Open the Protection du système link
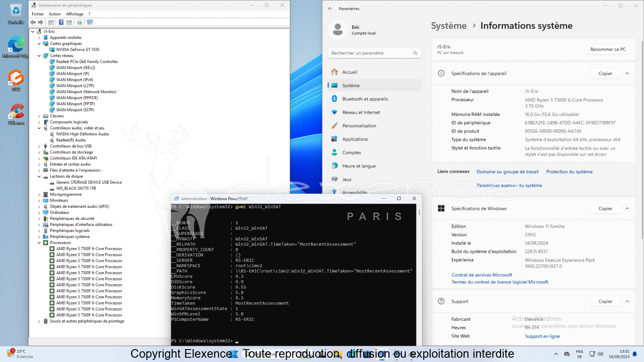The image size is (644, 362). coord(569,172)
